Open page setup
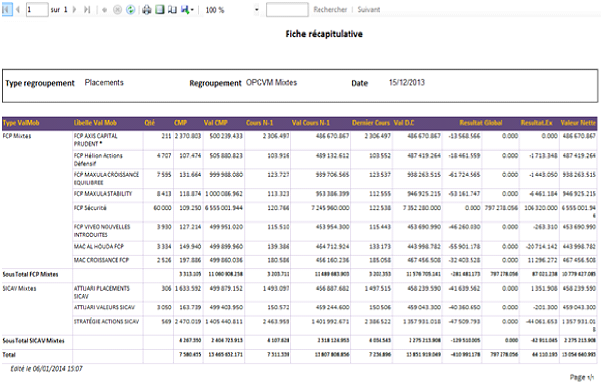Viewport: 602px width, 383px height. coord(172,10)
